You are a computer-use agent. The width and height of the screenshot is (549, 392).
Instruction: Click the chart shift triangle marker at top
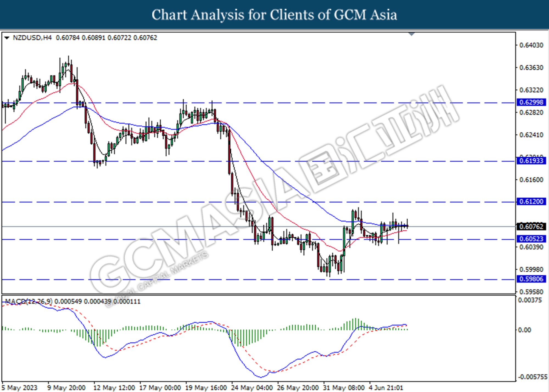point(411,34)
